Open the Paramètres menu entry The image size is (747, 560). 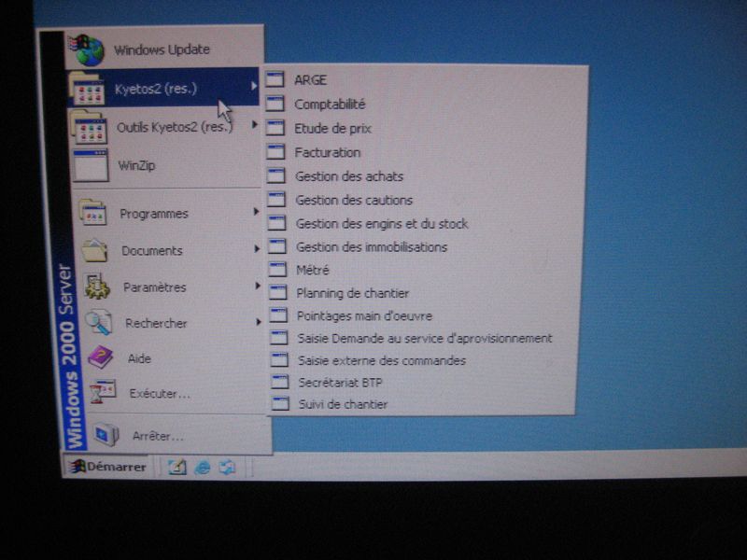pos(172,287)
